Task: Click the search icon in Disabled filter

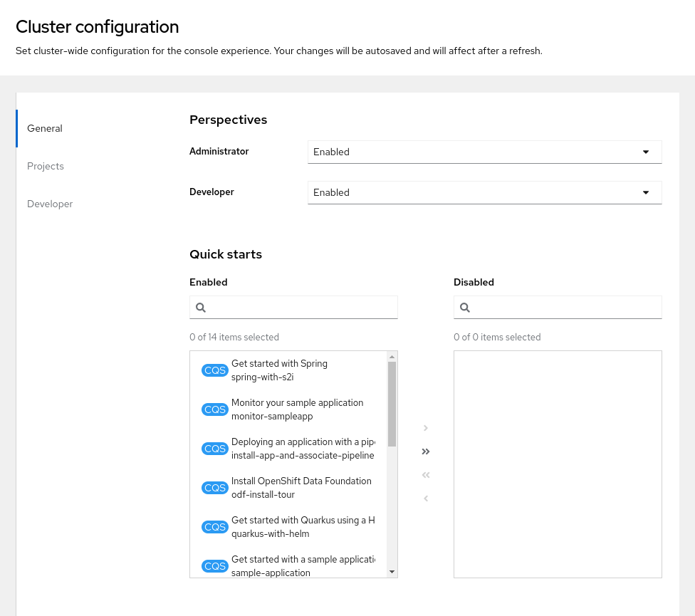Action: pos(465,308)
